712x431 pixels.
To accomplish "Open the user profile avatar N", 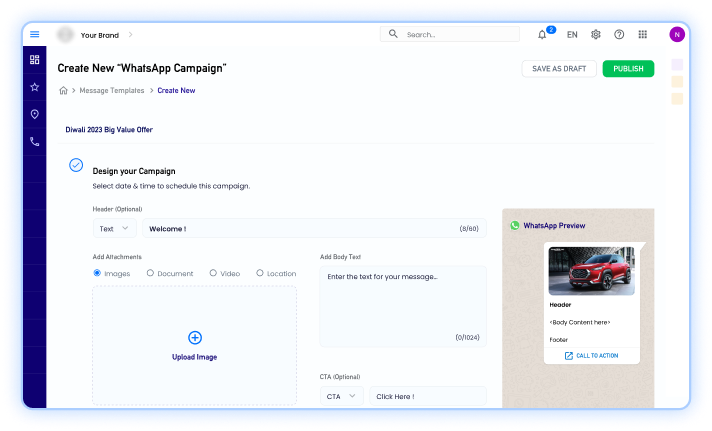I will tap(677, 35).
